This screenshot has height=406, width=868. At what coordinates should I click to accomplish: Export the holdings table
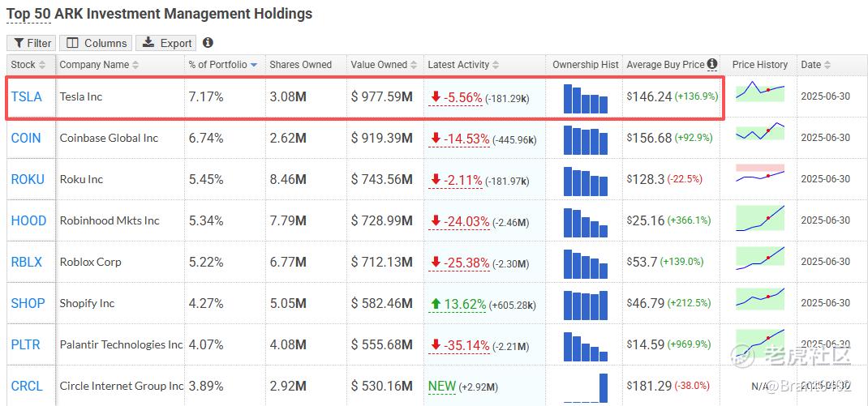pyautogui.click(x=166, y=43)
